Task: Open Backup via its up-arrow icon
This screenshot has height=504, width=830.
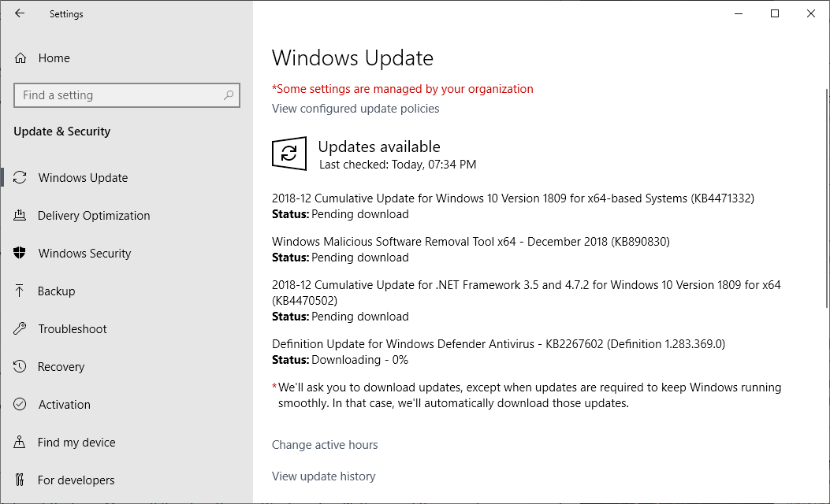Action: click(x=20, y=291)
